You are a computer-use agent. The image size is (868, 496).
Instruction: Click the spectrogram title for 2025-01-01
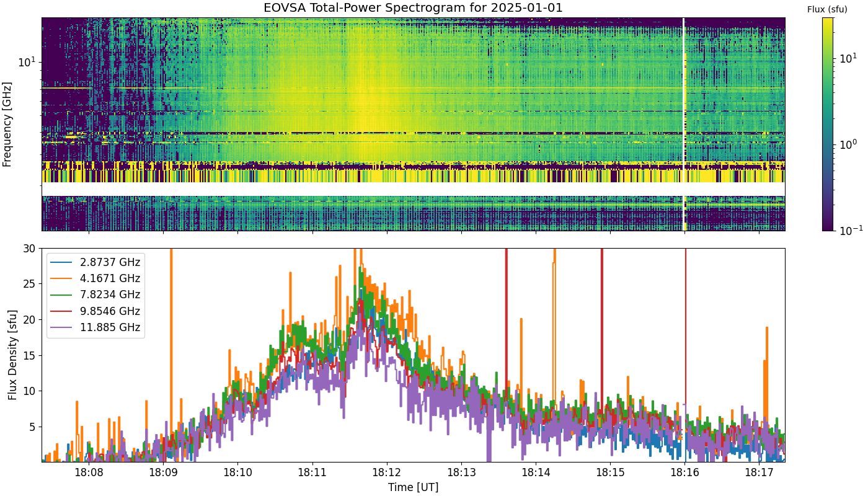(x=413, y=9)
